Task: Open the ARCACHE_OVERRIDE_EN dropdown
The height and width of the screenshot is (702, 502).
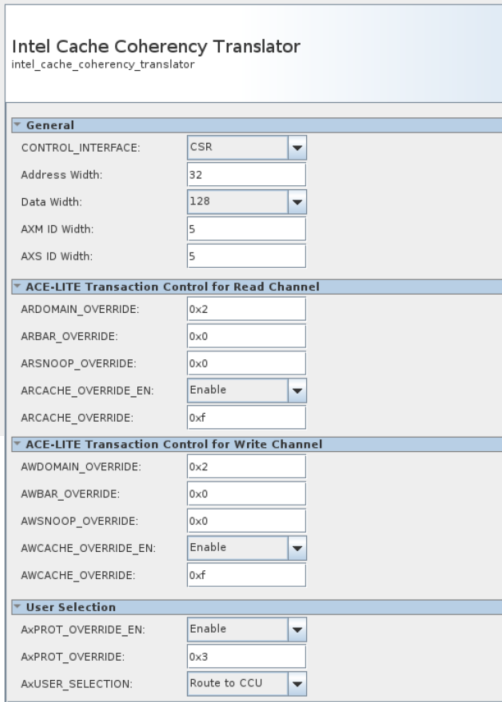Action: pyautogui.click(x=247, y=390)
